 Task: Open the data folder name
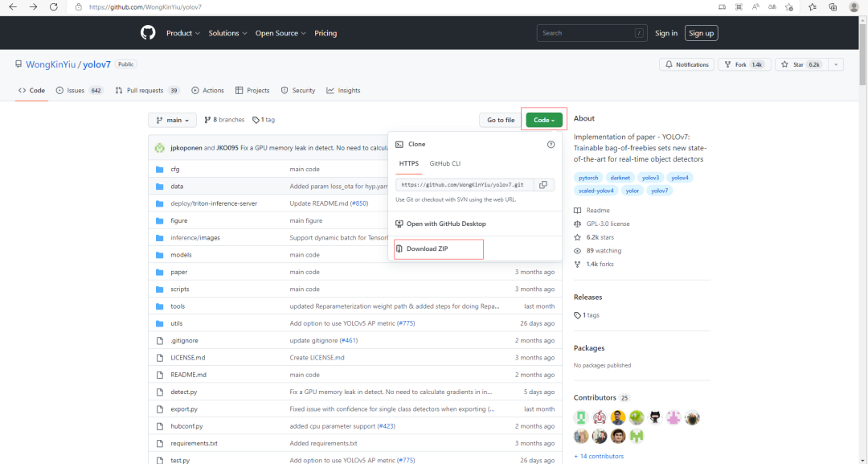(x=177, y=187)
